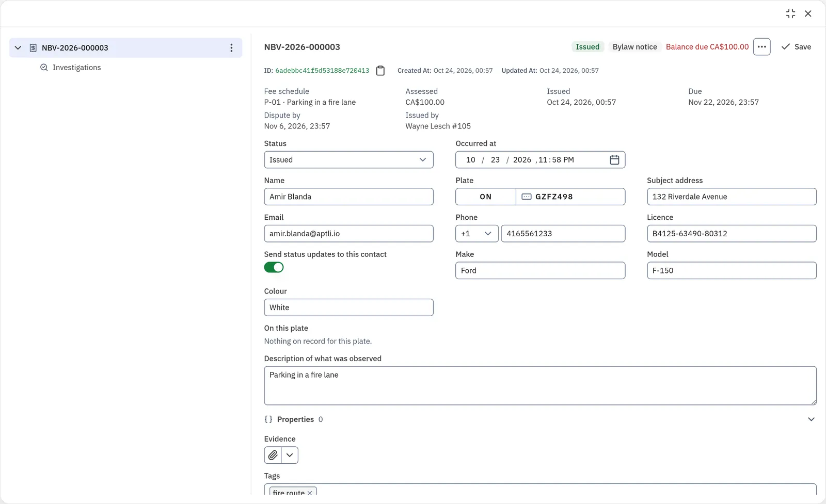Screen dimensions: 826x504
Task: Click the plate number GZFZ498
Action: click(x=554, y=197)
